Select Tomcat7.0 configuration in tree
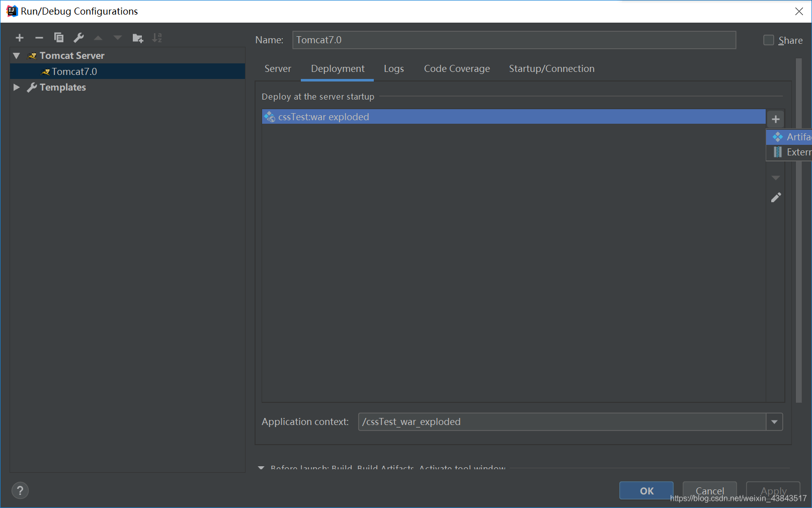The image size is (812, 508). coord(128,71)
